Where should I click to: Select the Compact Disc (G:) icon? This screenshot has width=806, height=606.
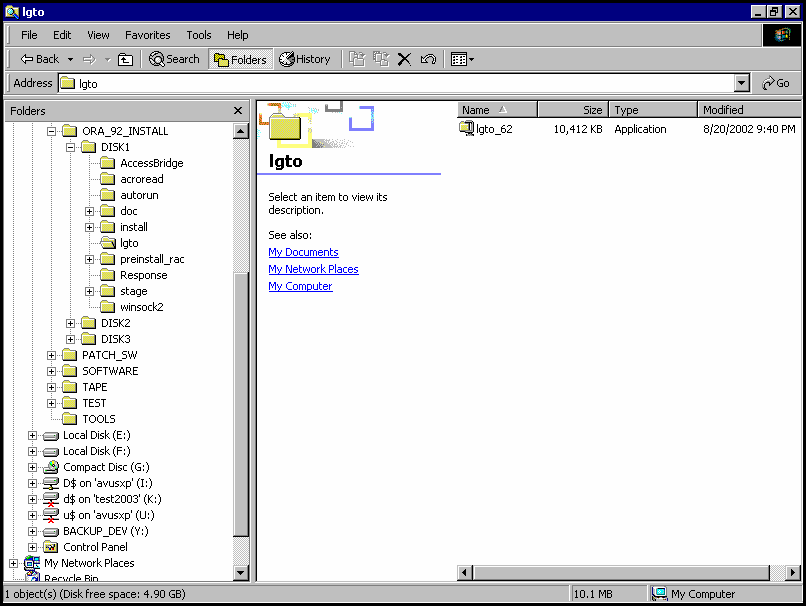pos(51,467)
